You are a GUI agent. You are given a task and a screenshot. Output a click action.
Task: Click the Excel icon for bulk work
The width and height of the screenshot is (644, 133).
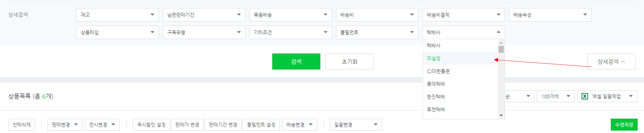point(584,96)
